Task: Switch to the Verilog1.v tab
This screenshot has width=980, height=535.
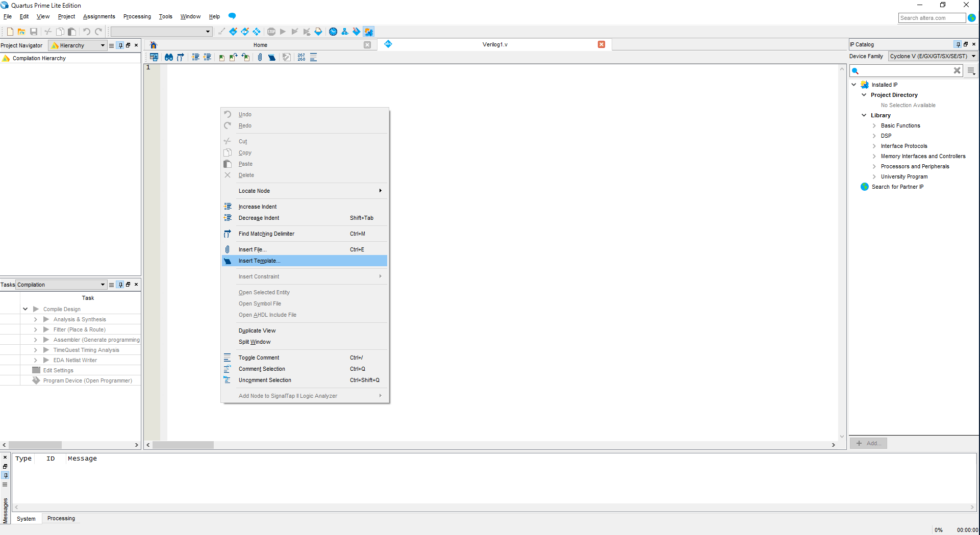Action: 495,44
